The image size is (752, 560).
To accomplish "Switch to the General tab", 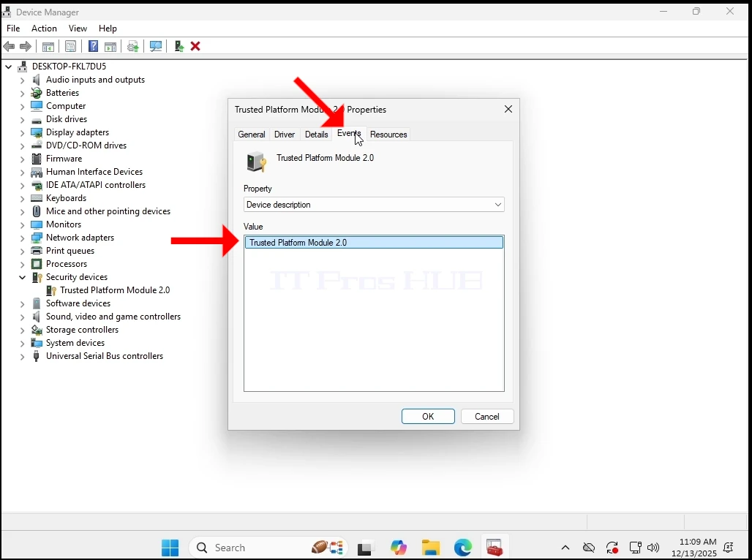I will click(252, 135).
